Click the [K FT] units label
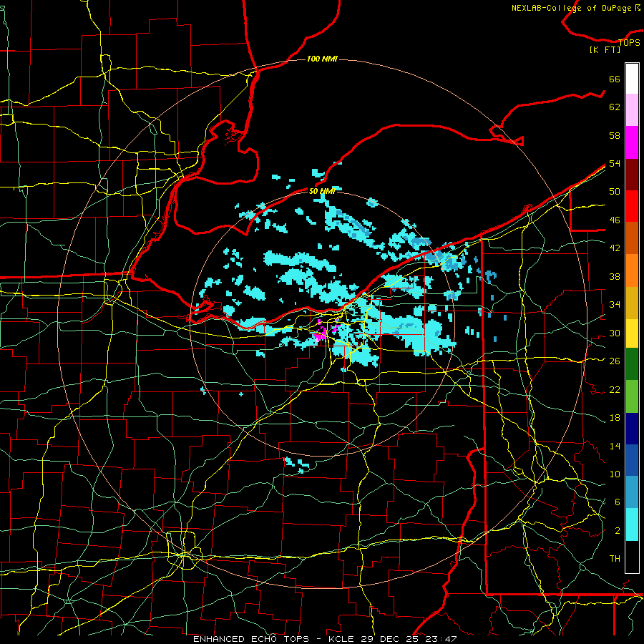Screen dimensions: 644x644 (x=605, y=49)
